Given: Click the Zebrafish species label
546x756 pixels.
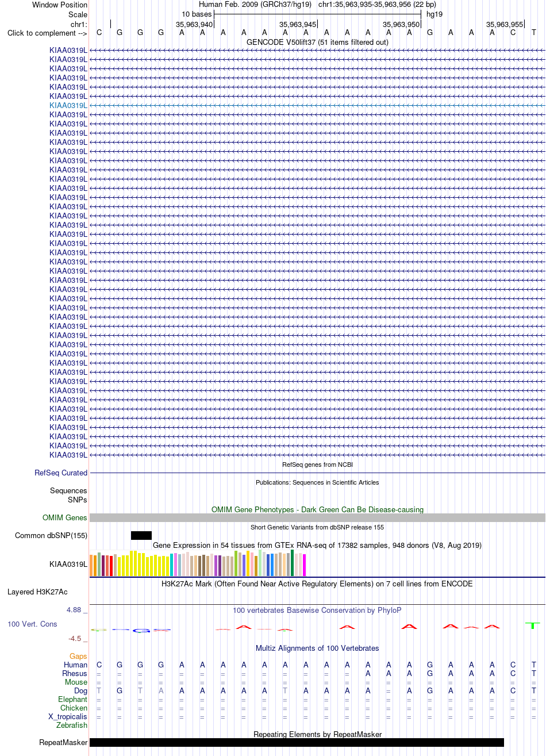Looking at the screenshot, I should tap(72, 725).
